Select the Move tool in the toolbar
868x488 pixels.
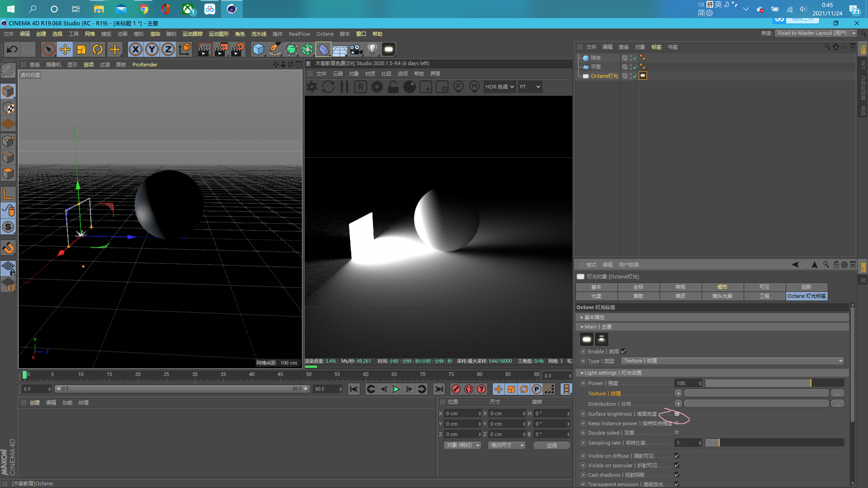tap(65, 49)
